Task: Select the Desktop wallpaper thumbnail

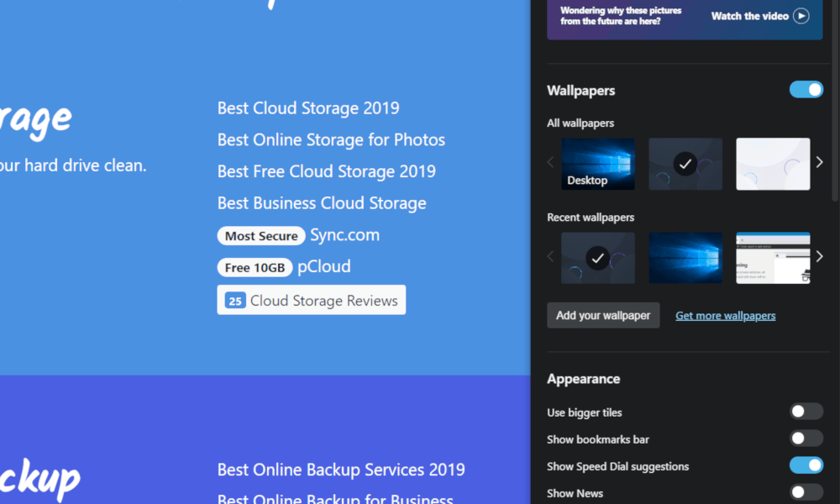Action: (x=598, y=163)
